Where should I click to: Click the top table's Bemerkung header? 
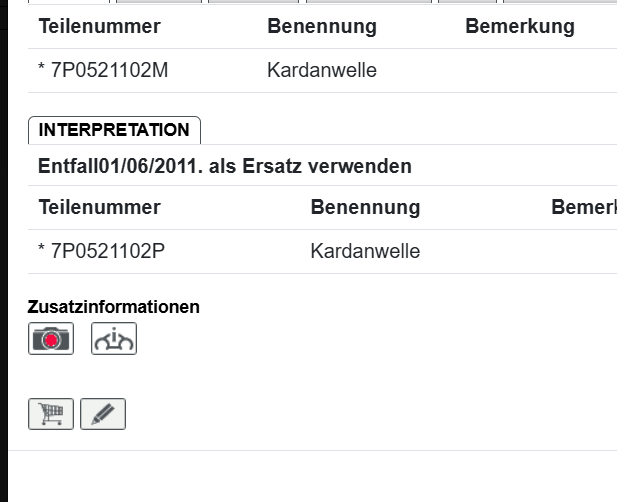tap(519, 27)
